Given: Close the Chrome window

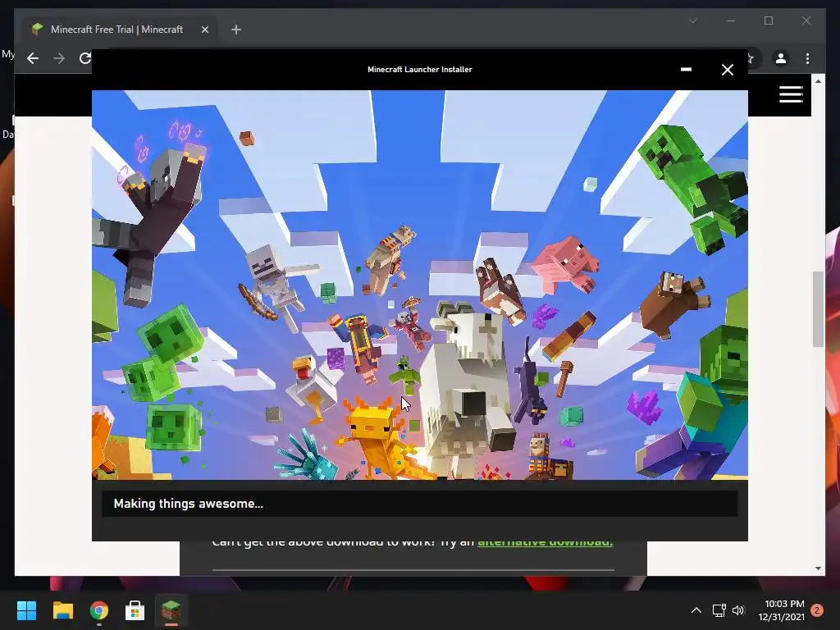Looking at the screenshot, I should pos(806,21).
